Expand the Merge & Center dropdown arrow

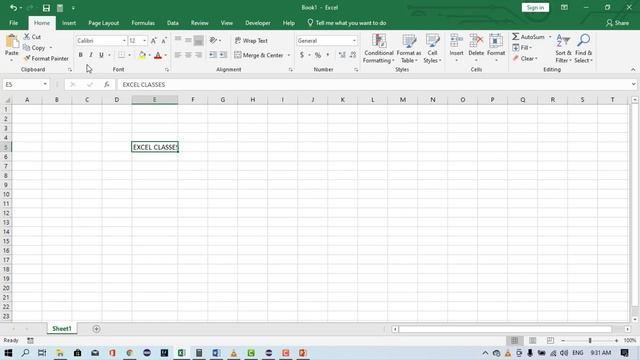pos(289,55)
